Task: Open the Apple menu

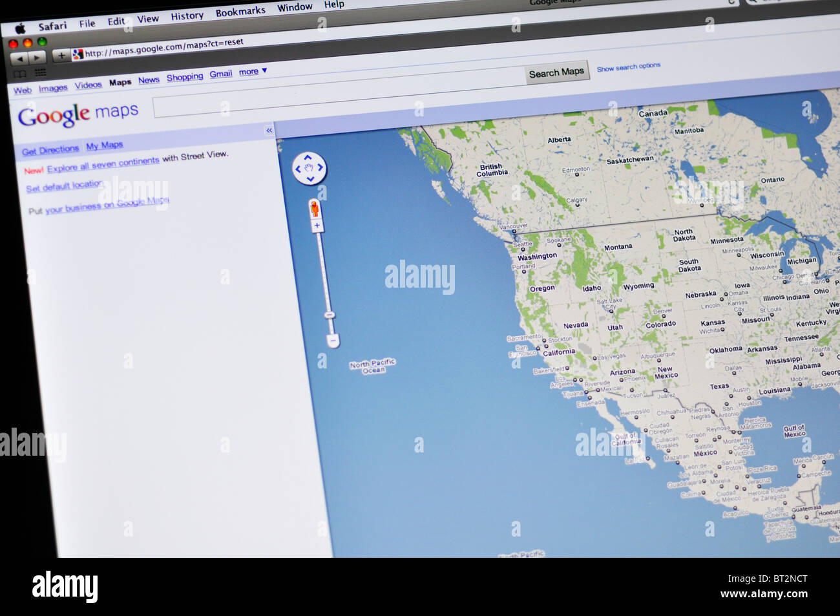Action: pos(20,28)
